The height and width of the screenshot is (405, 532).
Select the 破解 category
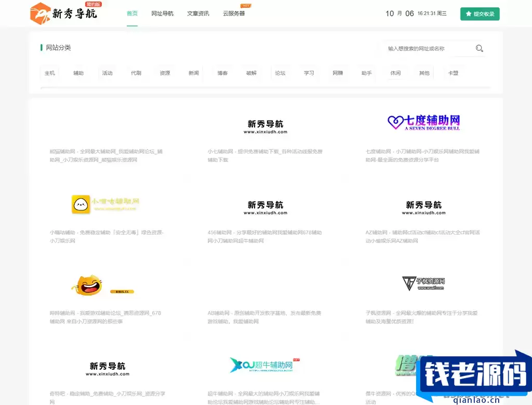pos(251,73)
